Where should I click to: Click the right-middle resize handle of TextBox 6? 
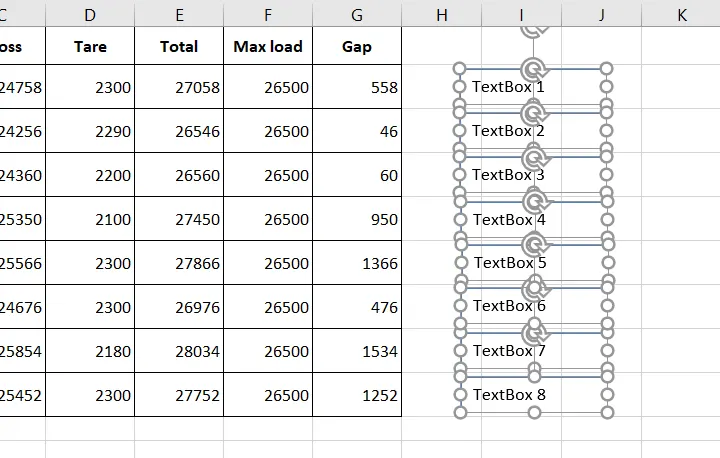pos(606,306)
